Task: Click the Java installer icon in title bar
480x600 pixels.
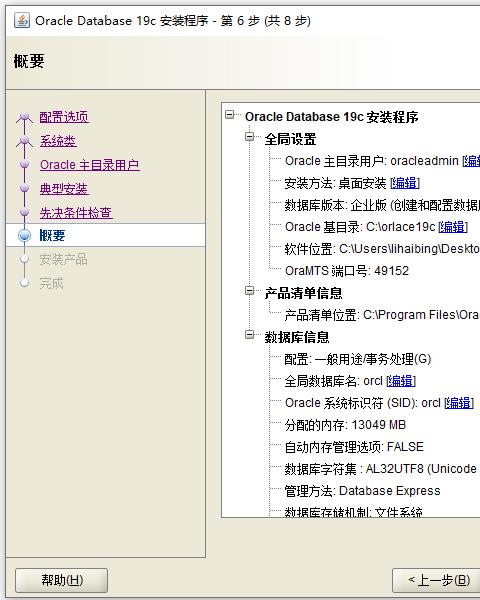Action: (x=22, y=20)
